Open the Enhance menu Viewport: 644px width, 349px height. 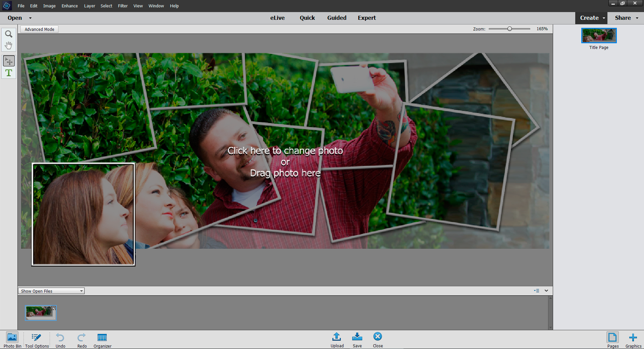pos(69,6)
